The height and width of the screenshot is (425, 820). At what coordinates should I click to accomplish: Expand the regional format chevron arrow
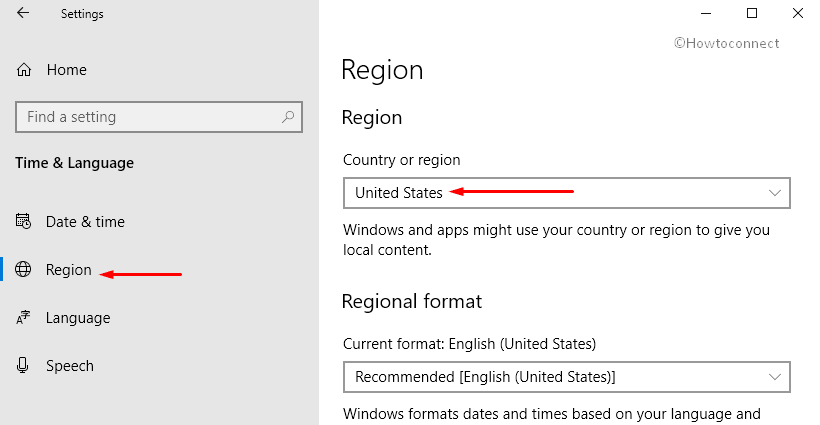pos(775,377)
